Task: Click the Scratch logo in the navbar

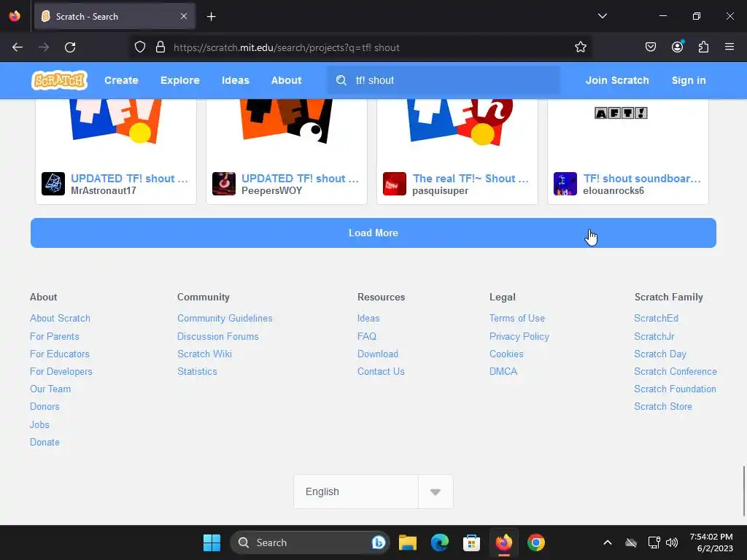Action: (x=60, y=80)
